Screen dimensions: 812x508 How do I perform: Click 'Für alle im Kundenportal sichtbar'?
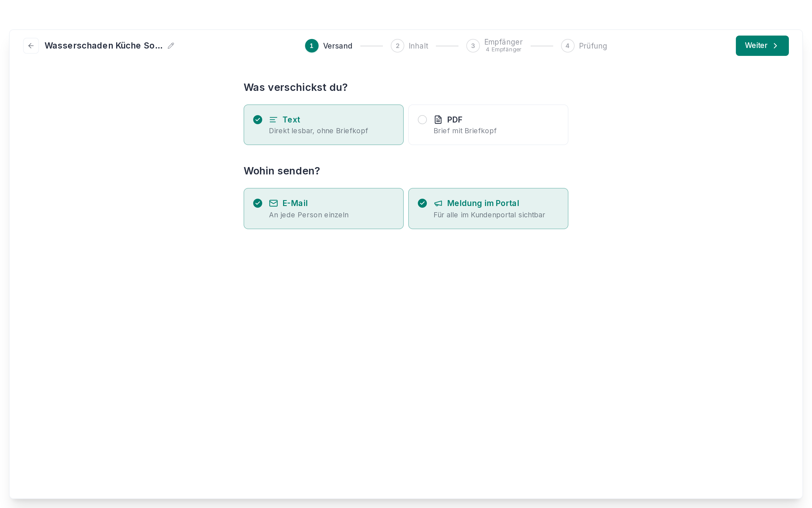click(489, 215)
